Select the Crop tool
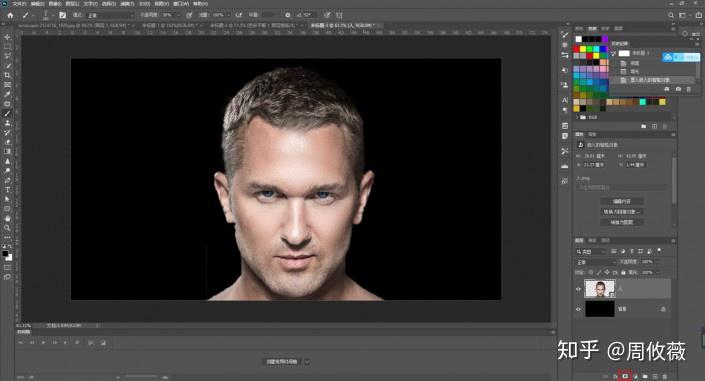Image resolution: width=705 pixels, height=381 pixels. (7, 75)
